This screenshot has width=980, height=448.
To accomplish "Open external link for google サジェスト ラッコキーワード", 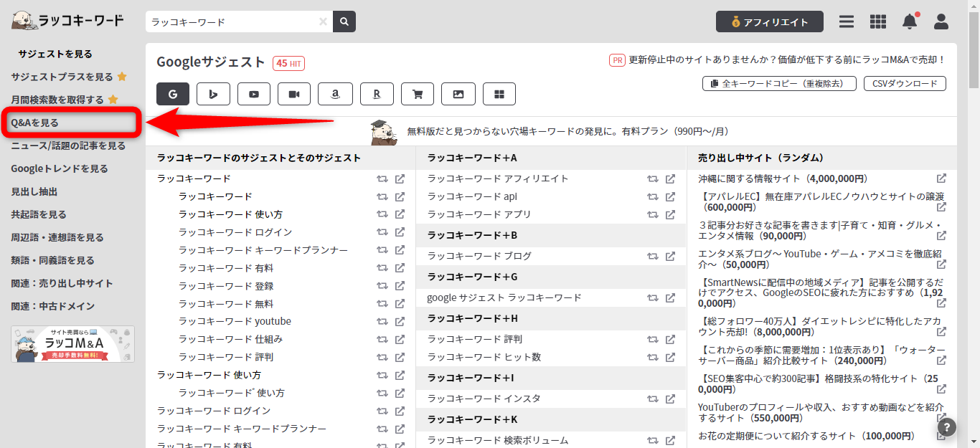I will point(671,297).
